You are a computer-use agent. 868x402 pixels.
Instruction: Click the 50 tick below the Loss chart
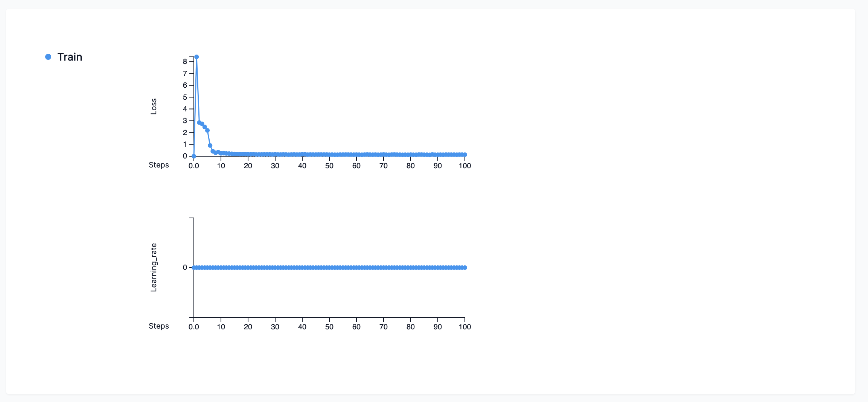(x=329, y=166)
